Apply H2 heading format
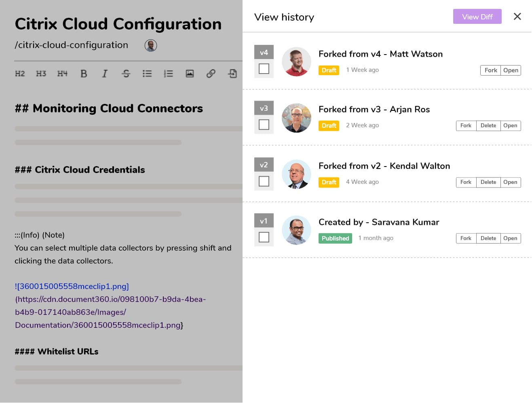 point(20,74)
